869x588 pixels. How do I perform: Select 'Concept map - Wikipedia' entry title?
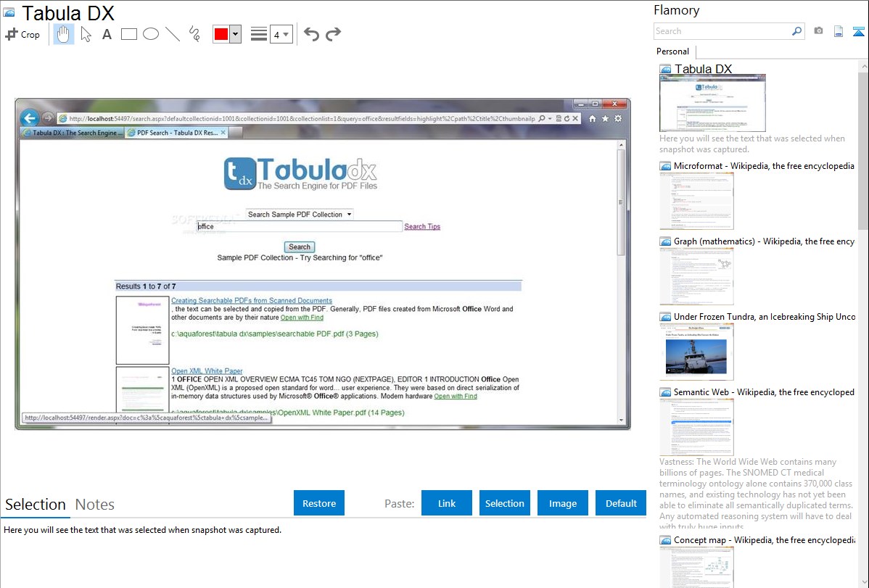(764, 539)
